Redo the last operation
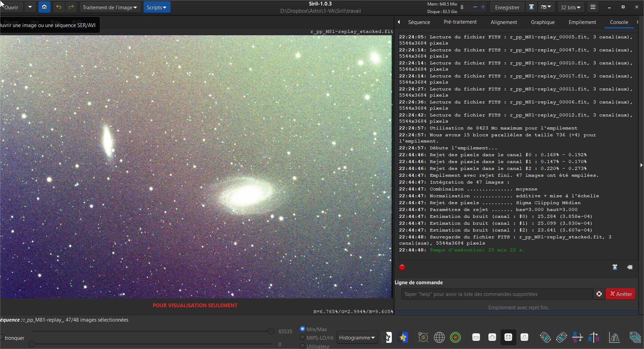Image resolution: width=644 pixels, height=349 pixels. (x=71, y=7)
